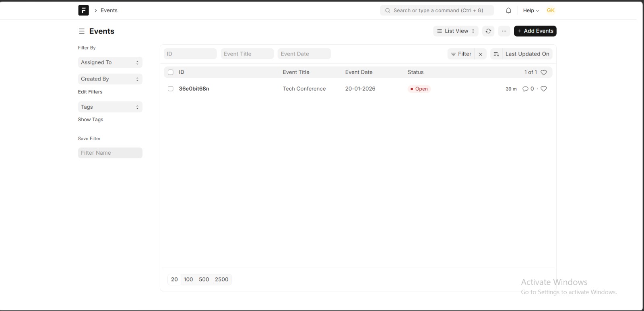Open the notifications bell
This screenshot has width=644, height=311.
(x=508, y=10)
